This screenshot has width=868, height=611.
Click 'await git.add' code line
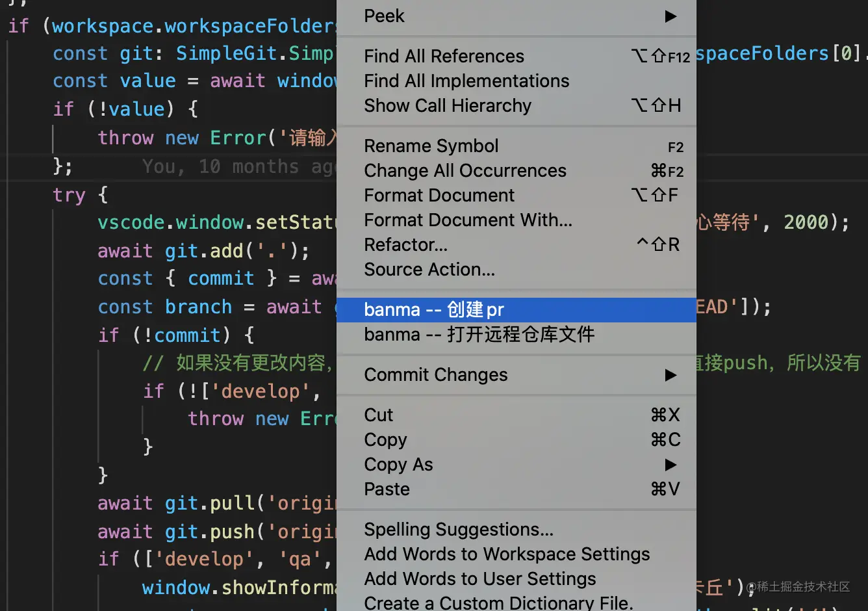[203, 251]
